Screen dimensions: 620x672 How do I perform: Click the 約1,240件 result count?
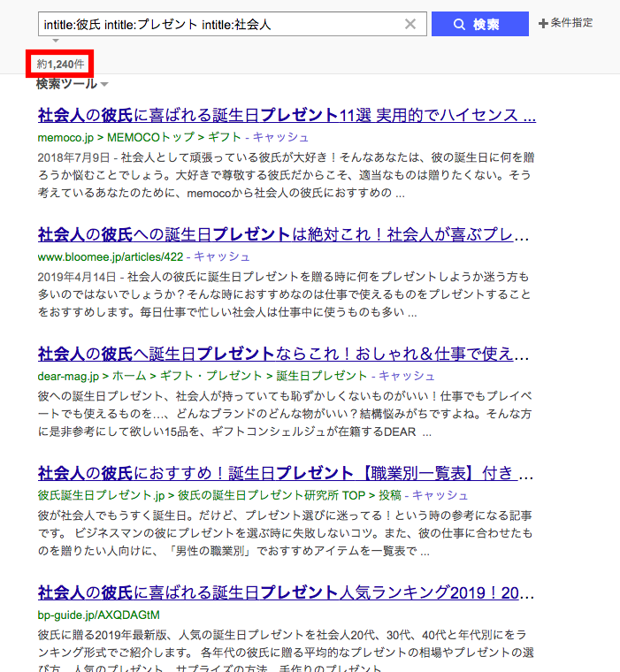coord(60,65)
